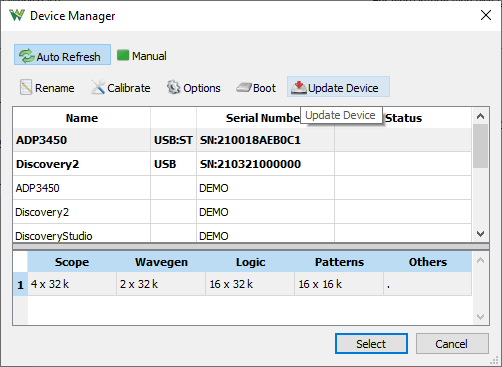Image resolution: width=502 pixels, height=367 pixels.
Task: Click the Update Device label
Action: click(x=343, y=88)
